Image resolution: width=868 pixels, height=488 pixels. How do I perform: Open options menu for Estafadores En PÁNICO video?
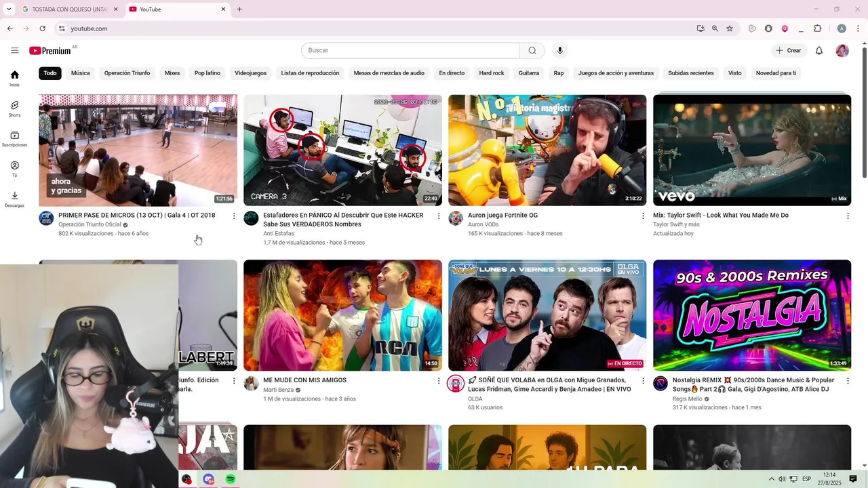[439, 216]
